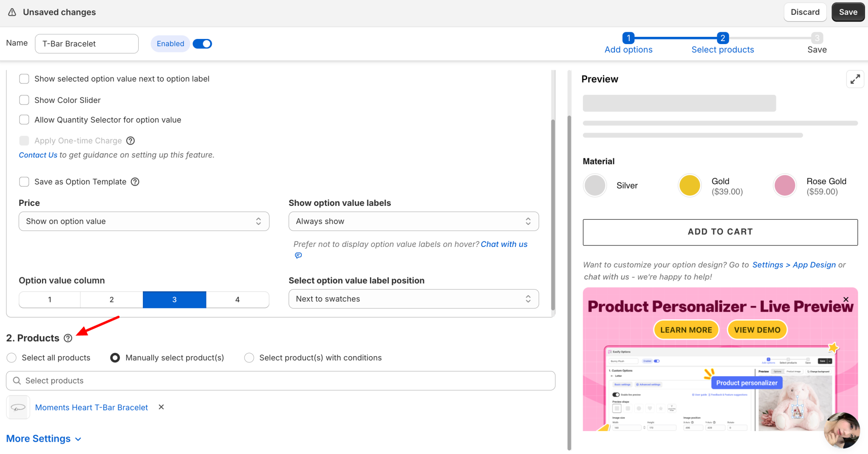Open the help icon beside Apply One-time Charge
This screenshot has width=868, height=454.
tap(130, 141)
